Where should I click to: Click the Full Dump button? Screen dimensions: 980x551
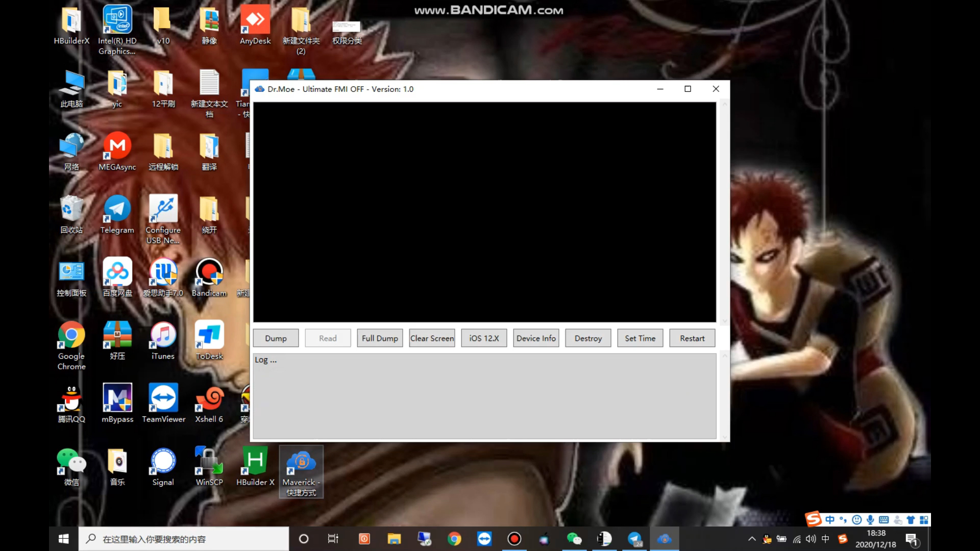380,338
